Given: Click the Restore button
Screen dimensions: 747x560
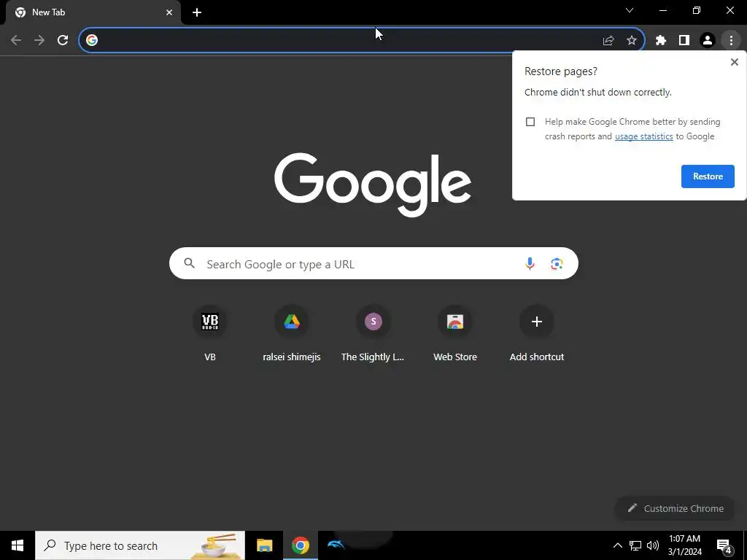Looking at the screenshot, I should (x=708, y=176).
